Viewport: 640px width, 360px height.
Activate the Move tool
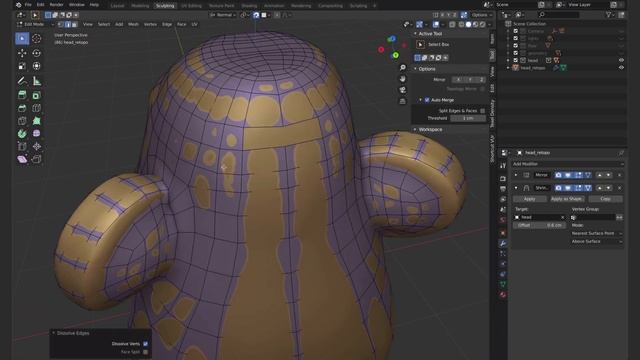[22, 53]
